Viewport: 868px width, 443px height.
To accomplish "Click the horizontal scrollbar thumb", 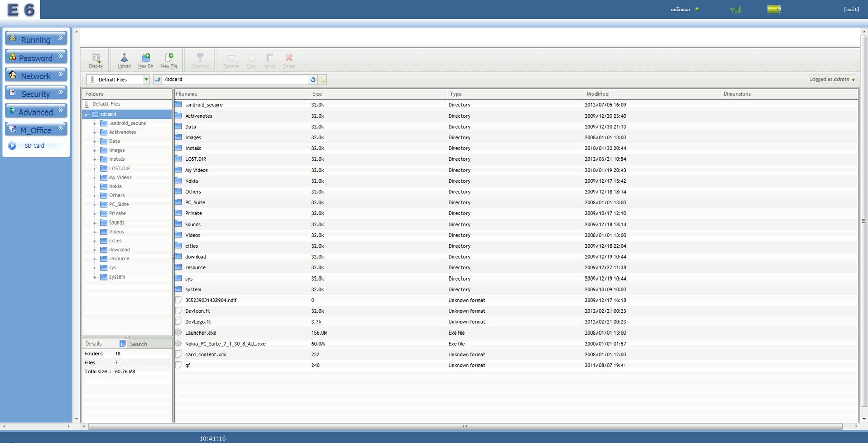I will point(465,426).
